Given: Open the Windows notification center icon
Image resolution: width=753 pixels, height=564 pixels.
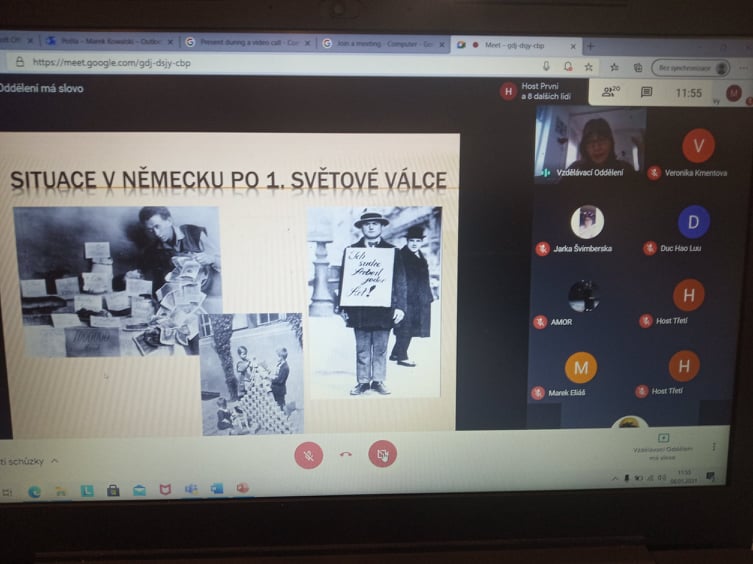Looking at the screenshot, I should tap(711, 476).
